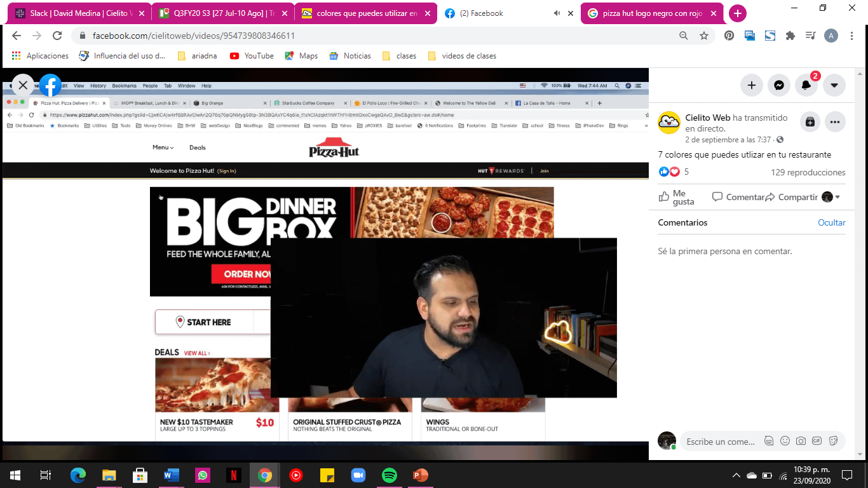Image resolution: width=868 pixels, height=488 pixels.
Task: Open the Chrome three-dot menu
Action: click(852, 36)
